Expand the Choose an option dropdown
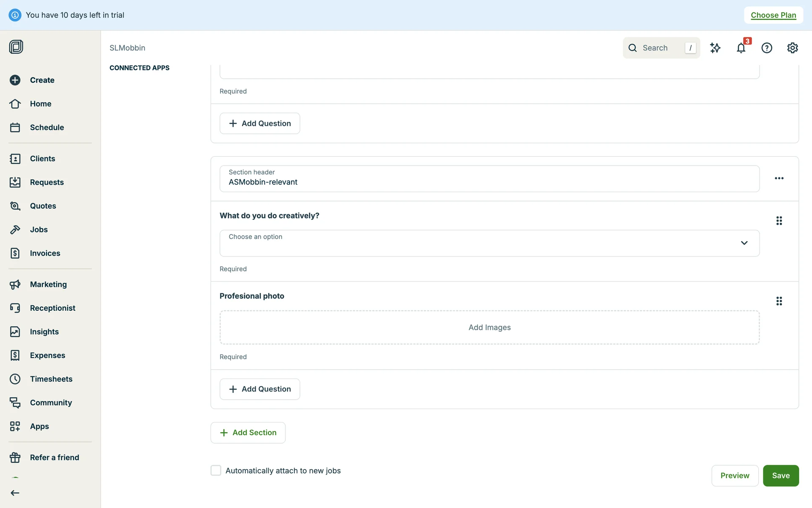 click(x=489, y=243)
